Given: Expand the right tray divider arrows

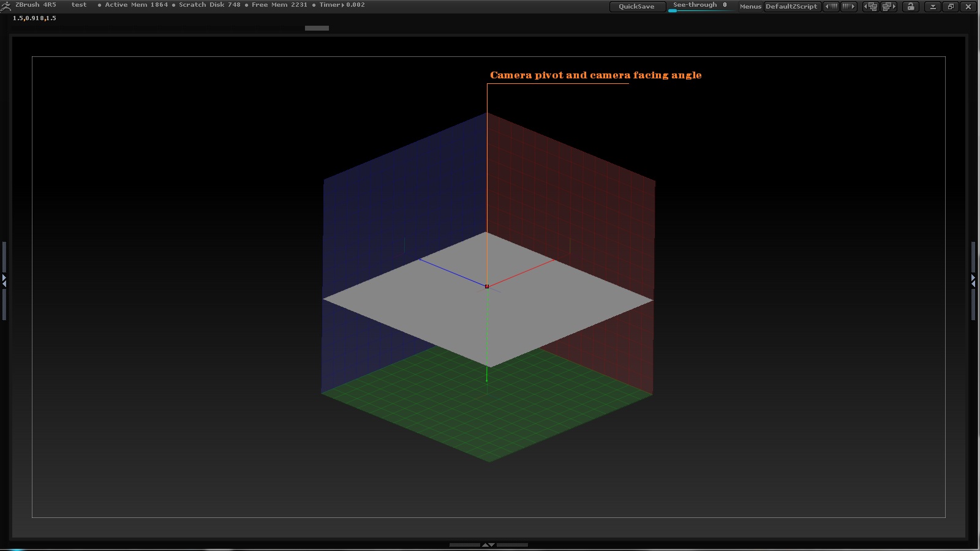Looking at the screenshot, I should tap(973, 280).
